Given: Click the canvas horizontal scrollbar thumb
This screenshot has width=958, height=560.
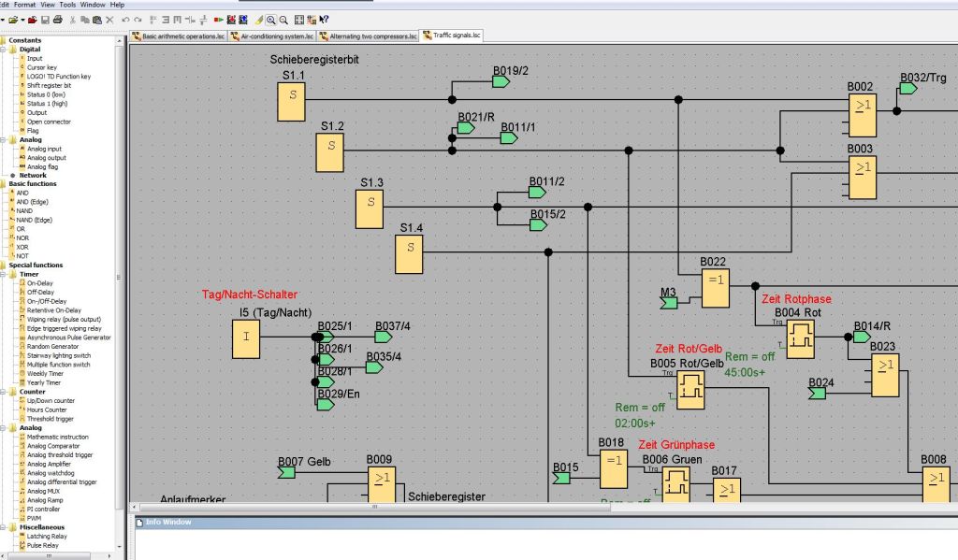Looking at the screenshot, I should [375, 507].
